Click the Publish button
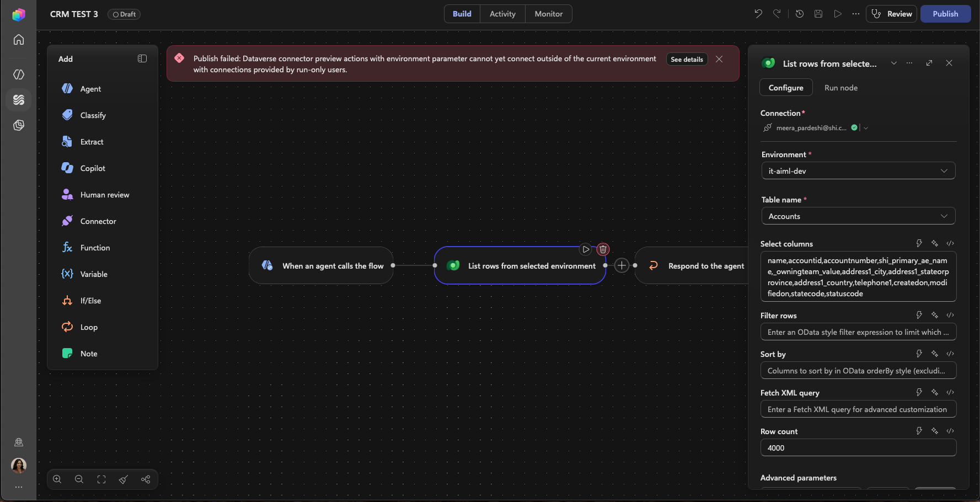Screen dimensions: 980x502 click(x=945, y=14)
